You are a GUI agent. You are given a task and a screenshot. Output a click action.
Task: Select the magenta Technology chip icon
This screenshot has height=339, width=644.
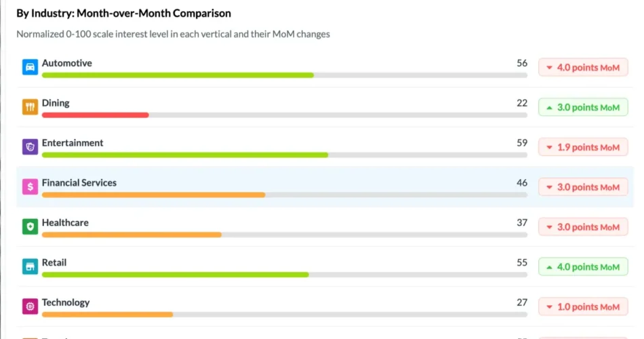point(30,306)
